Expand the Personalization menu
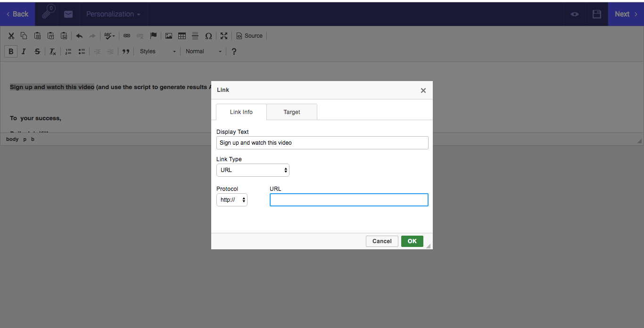Image resolution: width=644 pixels, height=328 pixels. 114,14
